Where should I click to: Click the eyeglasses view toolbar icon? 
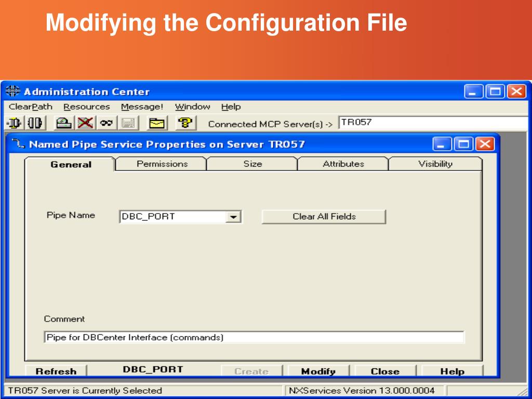pos(106,123)
